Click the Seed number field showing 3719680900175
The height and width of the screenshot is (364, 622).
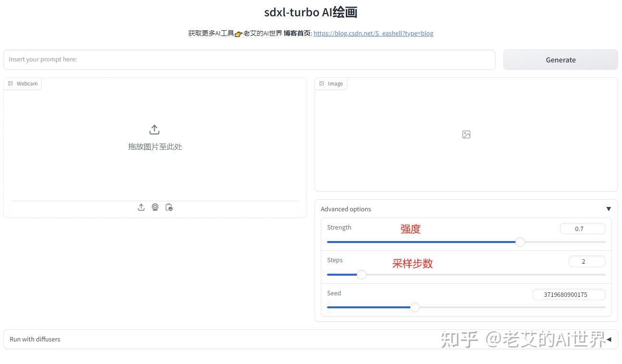[569, 294]
